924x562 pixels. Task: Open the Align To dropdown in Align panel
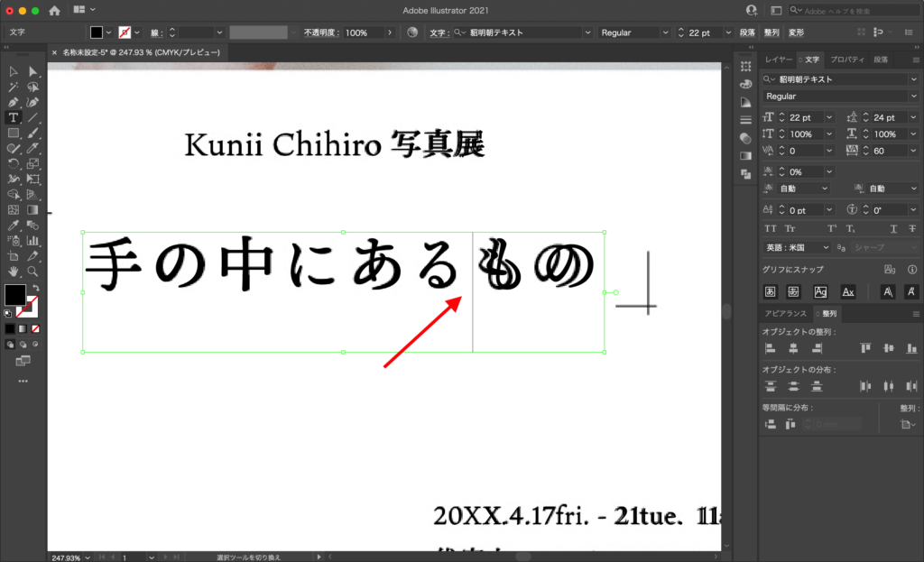(908, 424)
